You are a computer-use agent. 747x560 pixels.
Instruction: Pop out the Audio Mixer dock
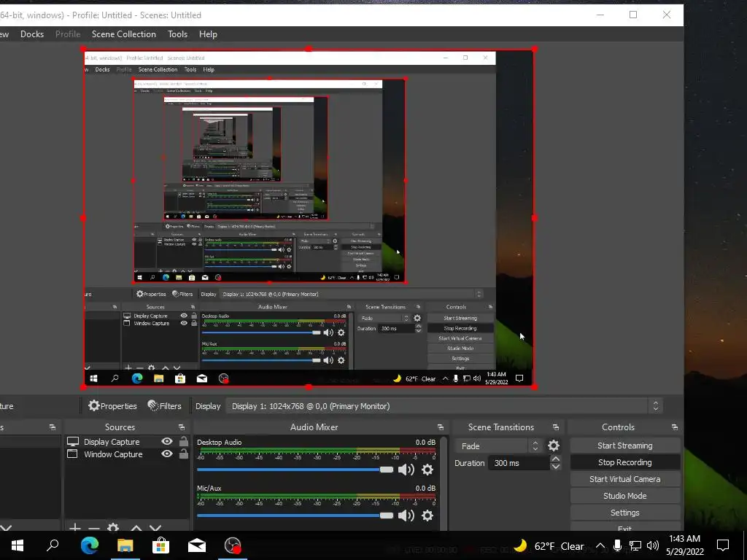(x=440, y=427)
